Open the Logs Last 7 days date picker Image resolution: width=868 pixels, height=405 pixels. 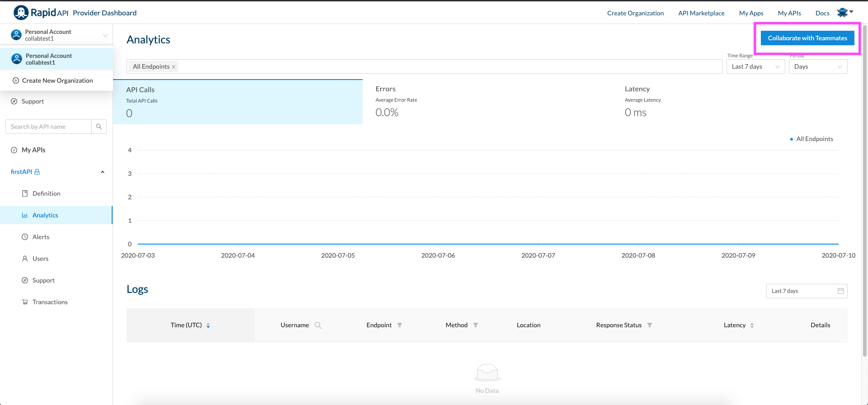(x=807, y=291)
